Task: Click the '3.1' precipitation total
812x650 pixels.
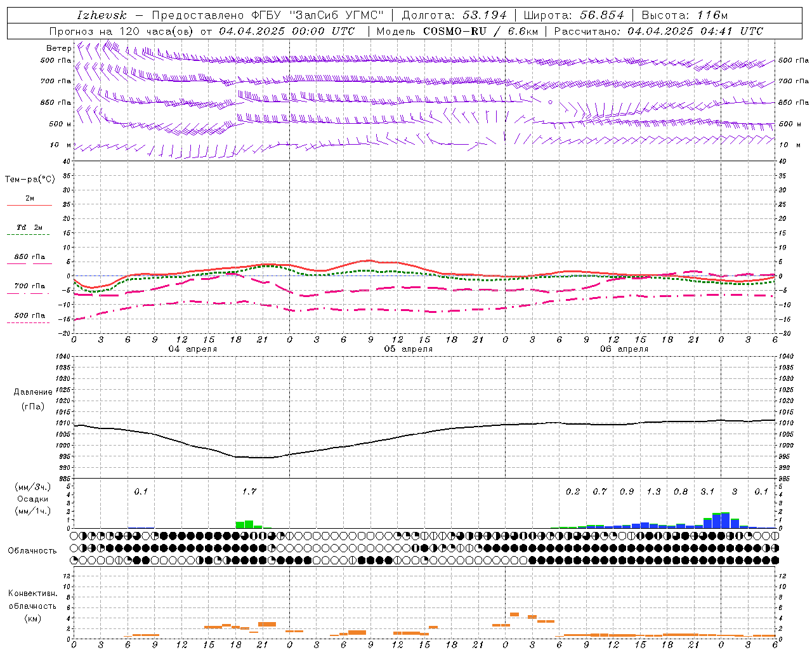Action: coord(707,491)
